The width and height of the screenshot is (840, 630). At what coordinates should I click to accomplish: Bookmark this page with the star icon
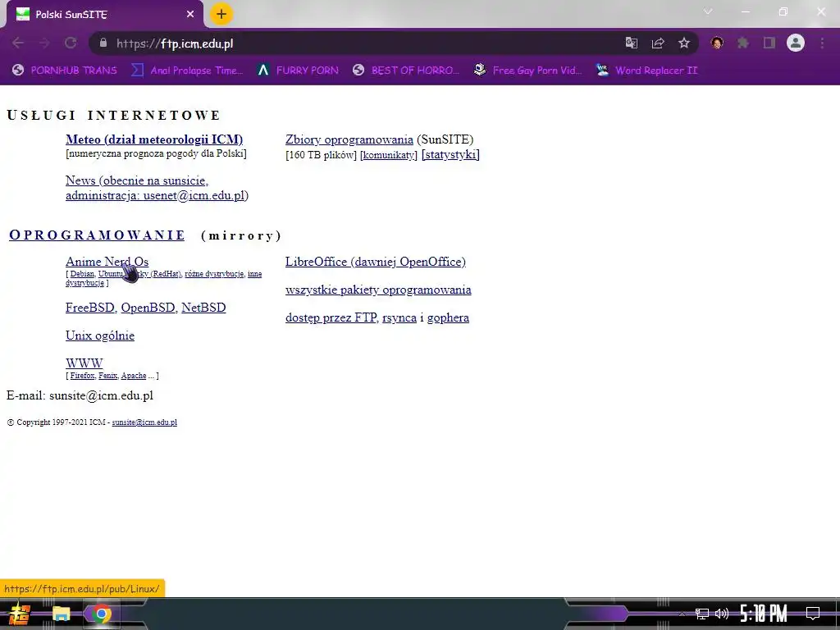684,43
